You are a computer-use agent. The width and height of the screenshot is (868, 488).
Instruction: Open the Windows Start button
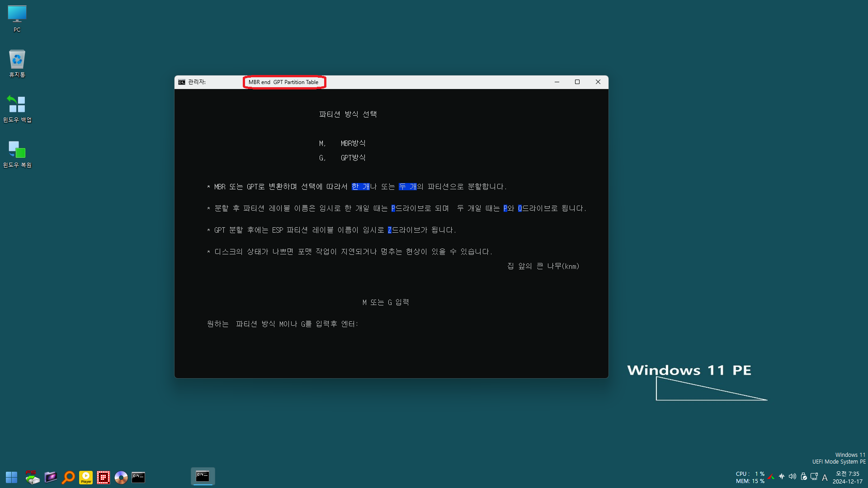[11, 477]
